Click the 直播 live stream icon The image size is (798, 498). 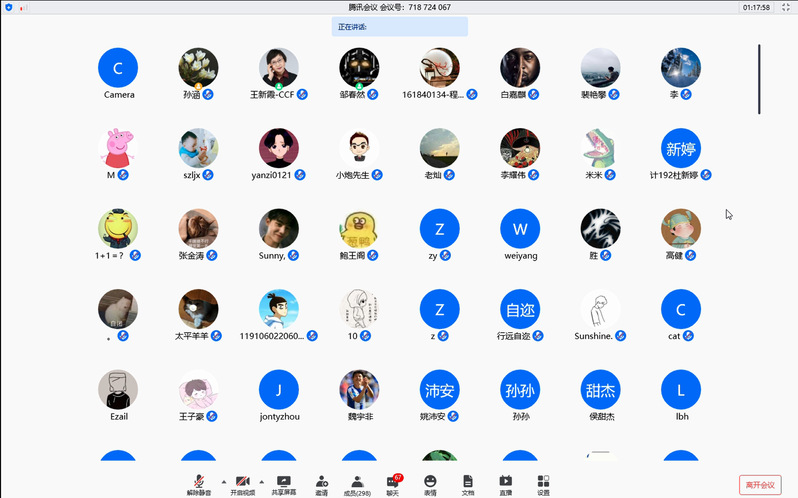(x=505, y=485)
